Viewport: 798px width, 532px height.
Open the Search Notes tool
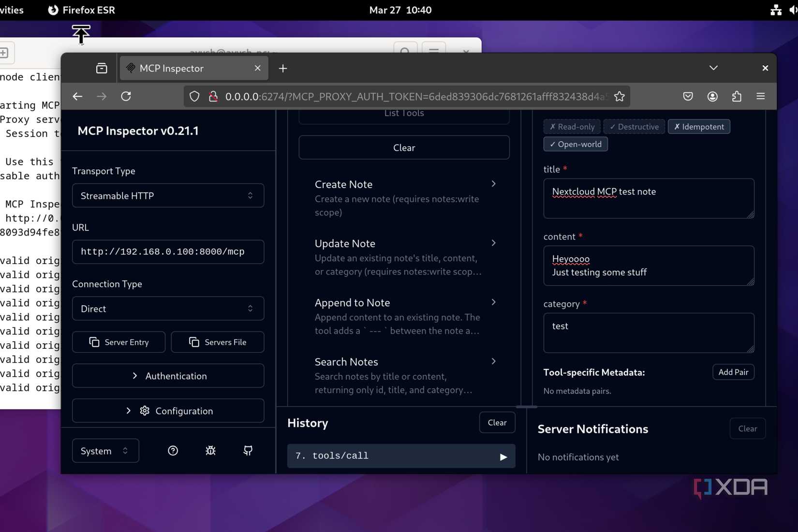pyautogui.click(x=404, y=375)
